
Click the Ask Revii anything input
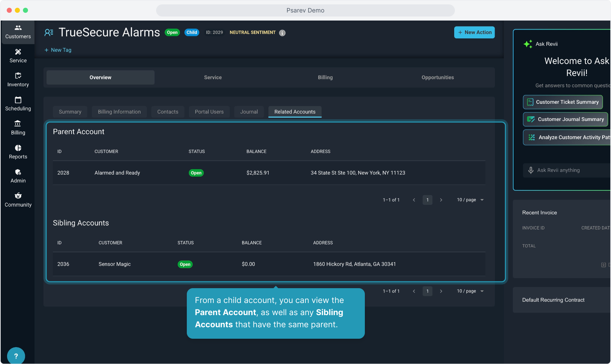tap(570, 170)
